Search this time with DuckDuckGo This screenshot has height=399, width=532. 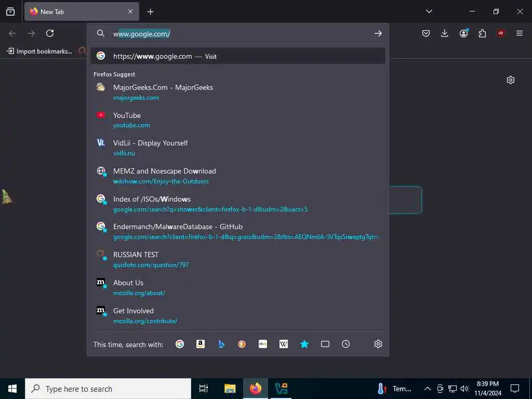click(242, 344)
